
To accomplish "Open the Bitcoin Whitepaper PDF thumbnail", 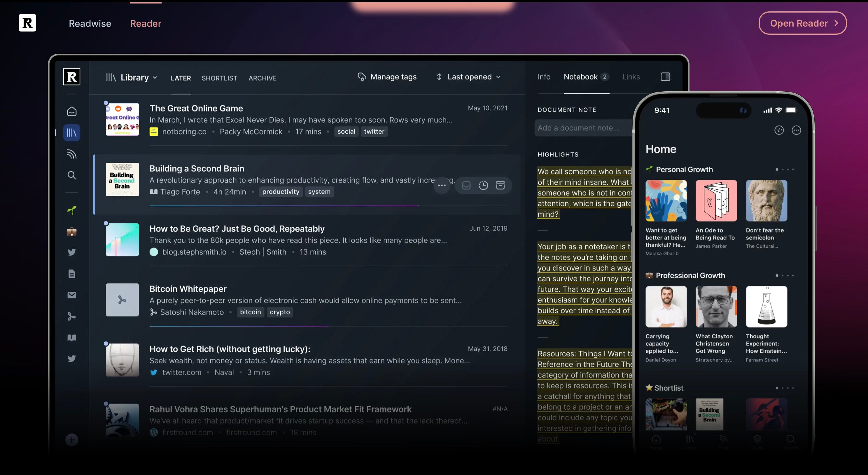I will pyautogui.click(x=122, y=300).
